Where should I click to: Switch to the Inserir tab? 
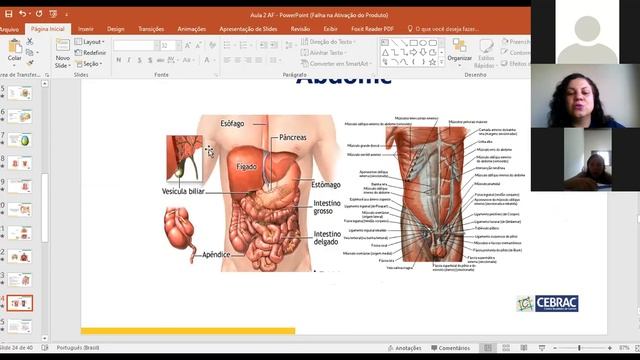pyautogui.click(x=86, y=29)
